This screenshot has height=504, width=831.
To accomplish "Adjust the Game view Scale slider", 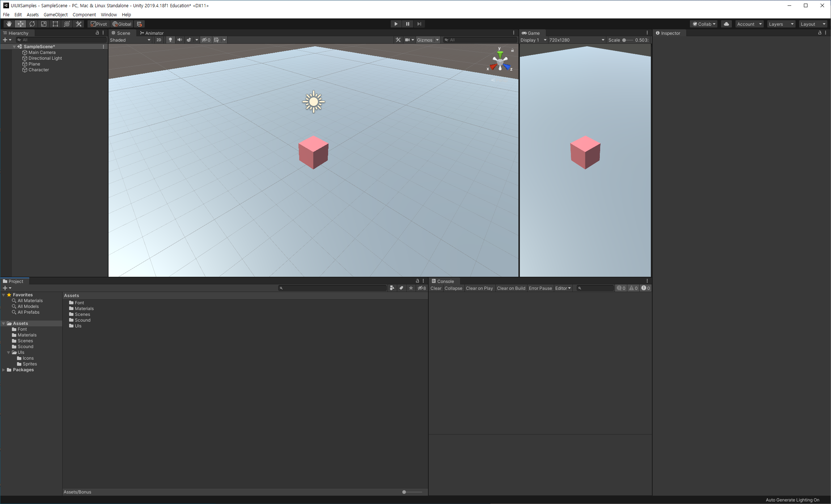I will point(624,40).
